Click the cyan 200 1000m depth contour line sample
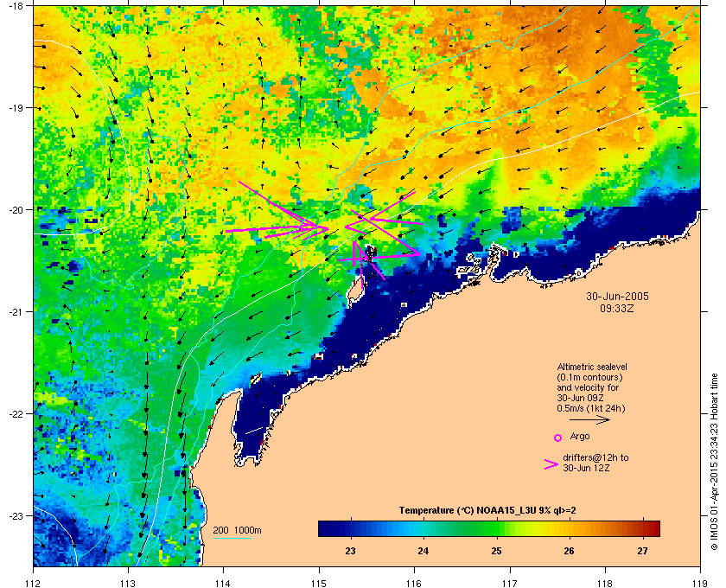 [232, 539]
